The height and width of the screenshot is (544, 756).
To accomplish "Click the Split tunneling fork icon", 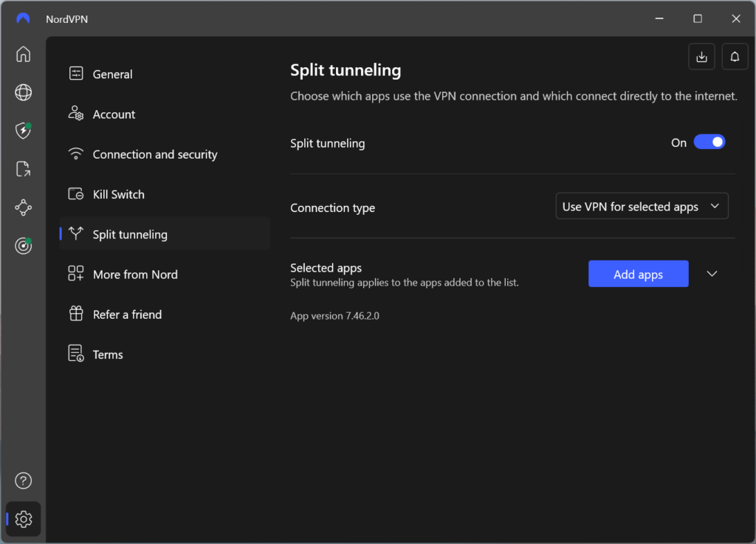I will pos(76,234).
